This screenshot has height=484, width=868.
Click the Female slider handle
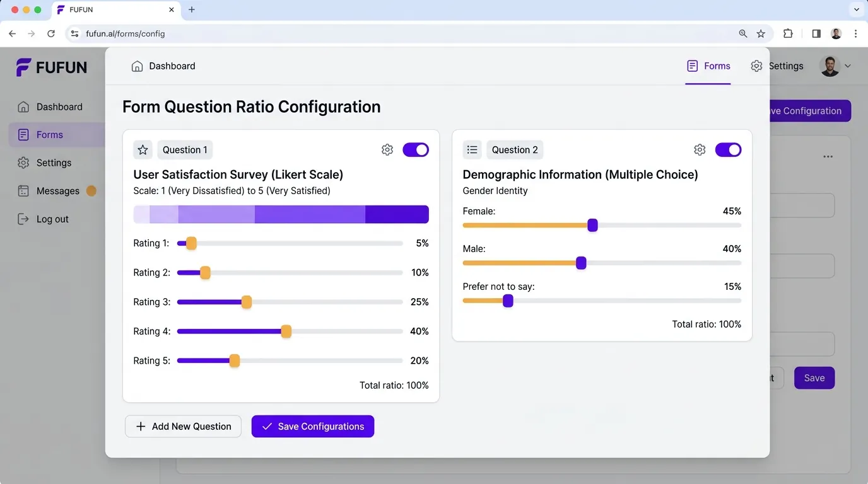[592, 226]
